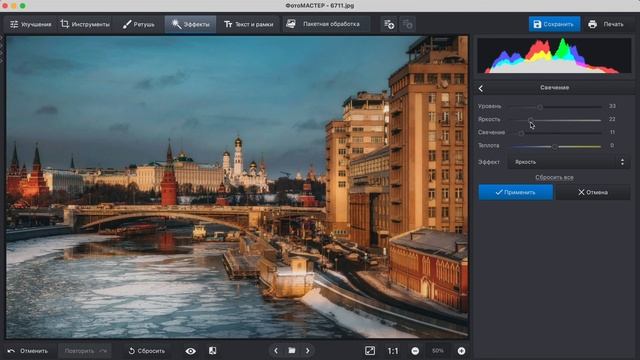This screenshot has width=640, height=360.
Task: Switch to the Ретушь tab
Action: click(139, 24)
